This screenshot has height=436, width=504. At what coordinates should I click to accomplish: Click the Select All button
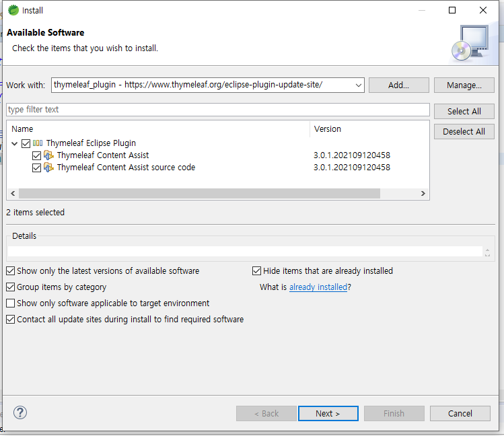[x=464, y=111]
